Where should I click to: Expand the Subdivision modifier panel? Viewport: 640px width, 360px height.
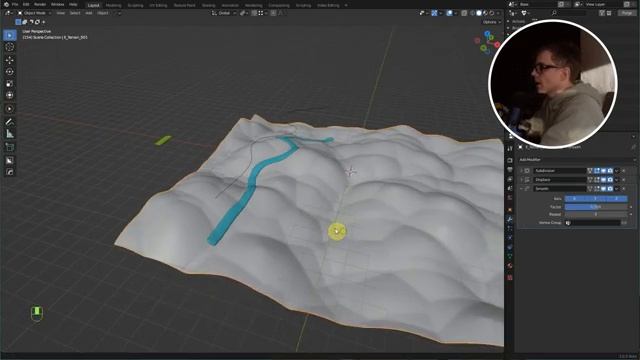(x=521, y=171)
